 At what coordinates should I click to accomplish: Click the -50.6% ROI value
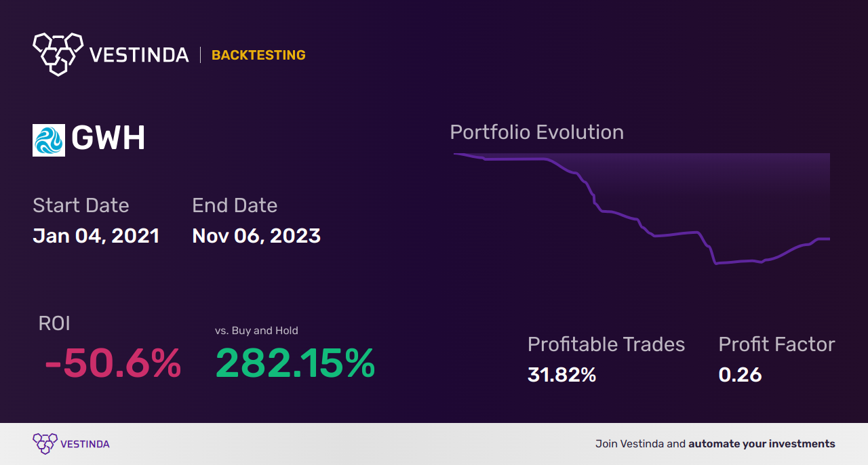point(113,363)
